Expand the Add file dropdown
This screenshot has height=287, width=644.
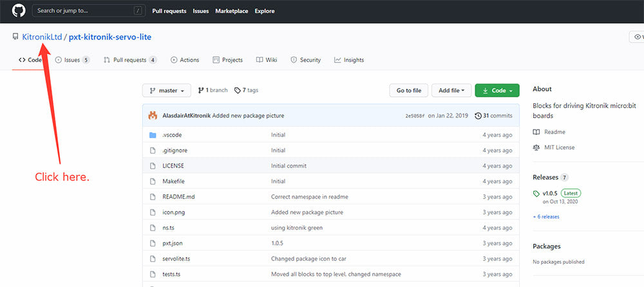coord(451,90)
